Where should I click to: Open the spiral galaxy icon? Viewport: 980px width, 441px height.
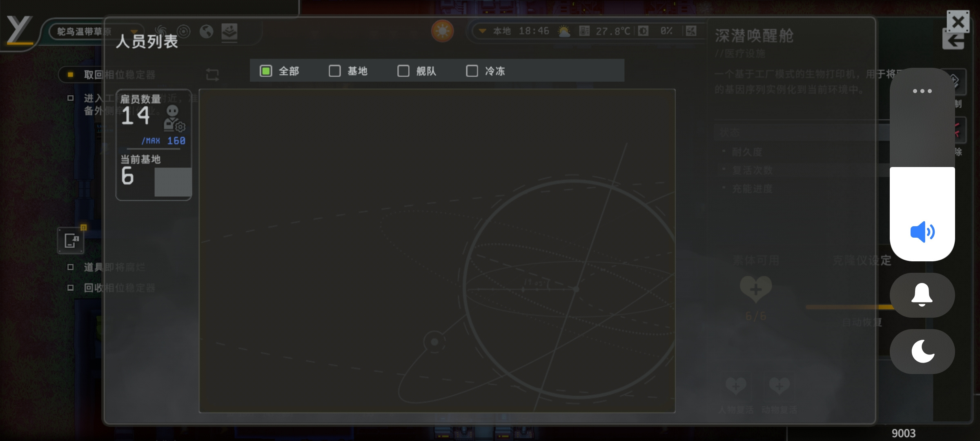point(161,31)
